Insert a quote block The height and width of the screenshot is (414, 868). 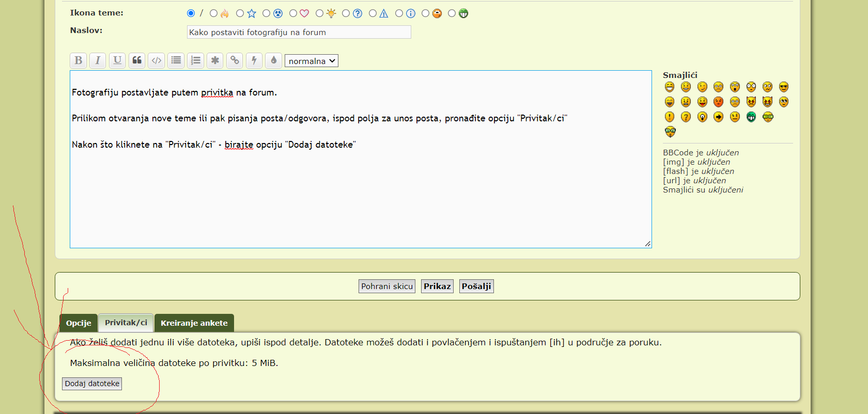[x=137, y=60]
